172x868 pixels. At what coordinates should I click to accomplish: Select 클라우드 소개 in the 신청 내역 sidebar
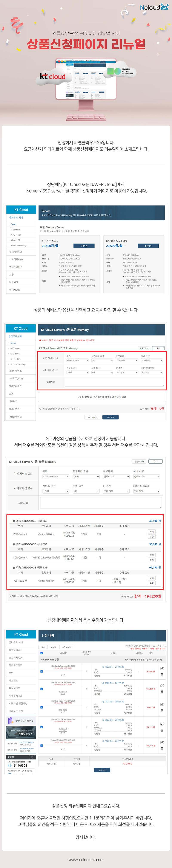[16, 711]
